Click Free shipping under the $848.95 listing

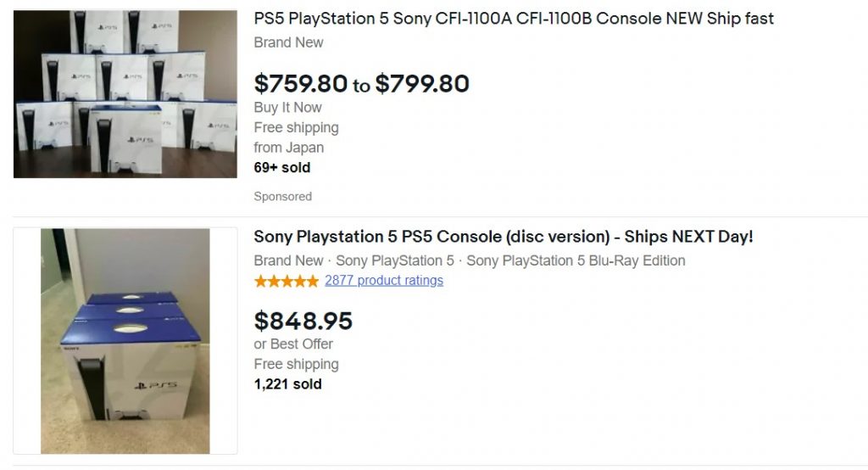point(297,365)
